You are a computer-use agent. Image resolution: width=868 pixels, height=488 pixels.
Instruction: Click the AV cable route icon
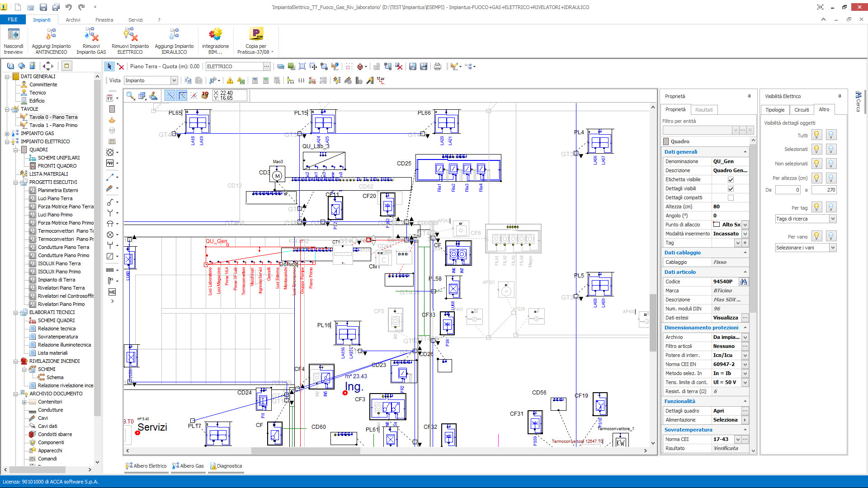click(381, 80)
